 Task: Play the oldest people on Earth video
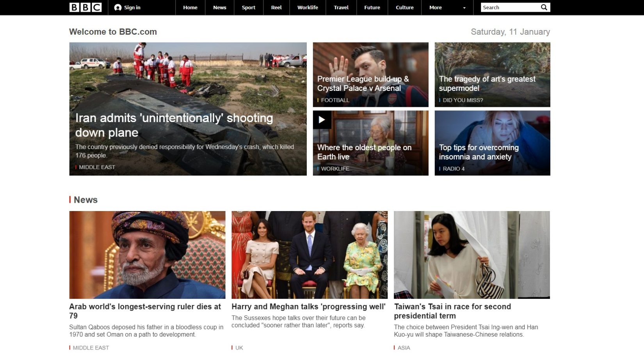coord(322,120)
